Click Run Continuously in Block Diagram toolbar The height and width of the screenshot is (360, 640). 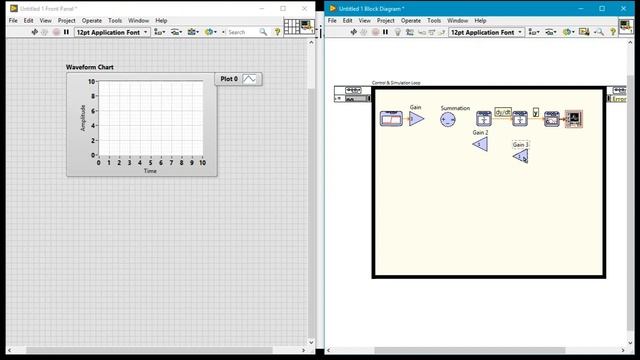click(364, 32)
